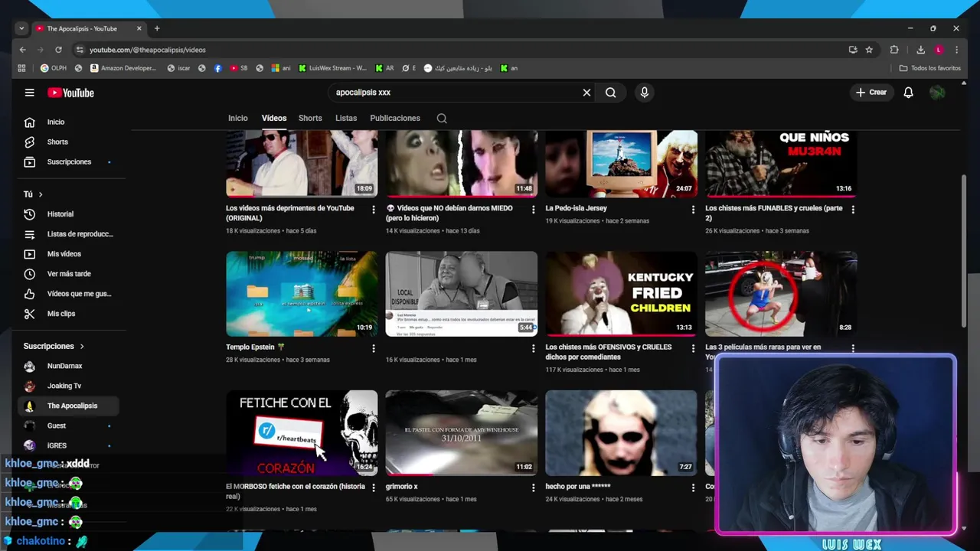The width and height of the screenshot is (980, 551).
Task: Click the Crear button
Action: click(871, 93)
